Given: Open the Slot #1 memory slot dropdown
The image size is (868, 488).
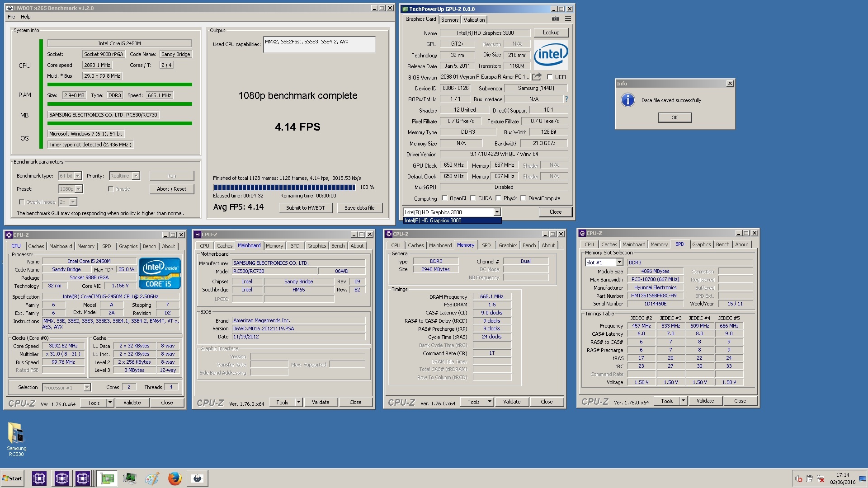Looking at the screenshot, I should [619, 263].
